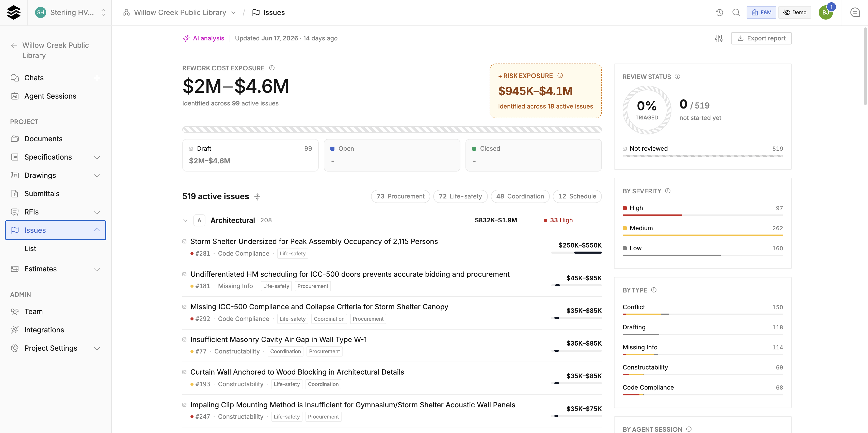
Task: Select the Open status card
Action: coord(392,155)
